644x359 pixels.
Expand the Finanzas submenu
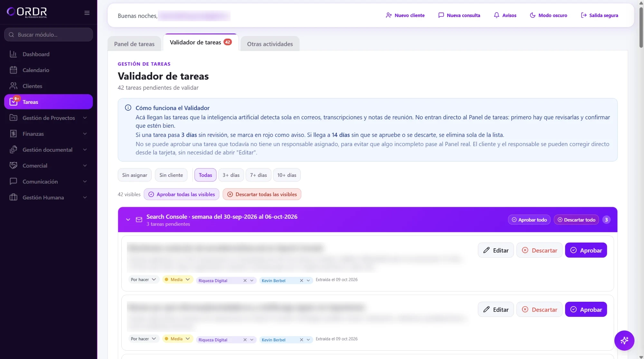click(x=48, y=134)
